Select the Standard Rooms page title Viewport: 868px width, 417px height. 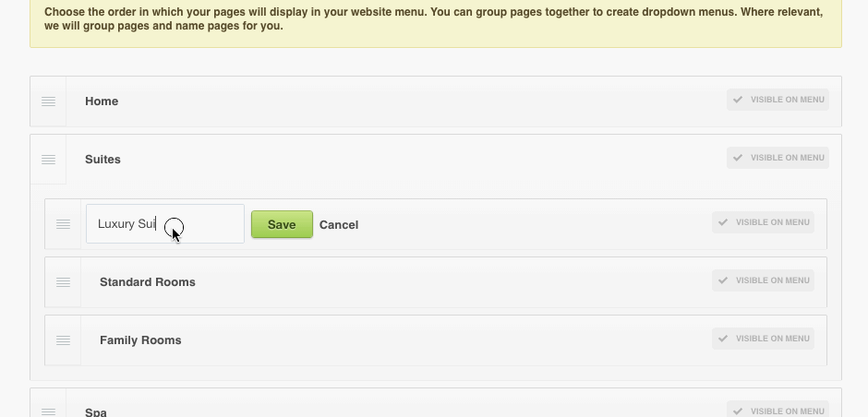coord(148,282)
